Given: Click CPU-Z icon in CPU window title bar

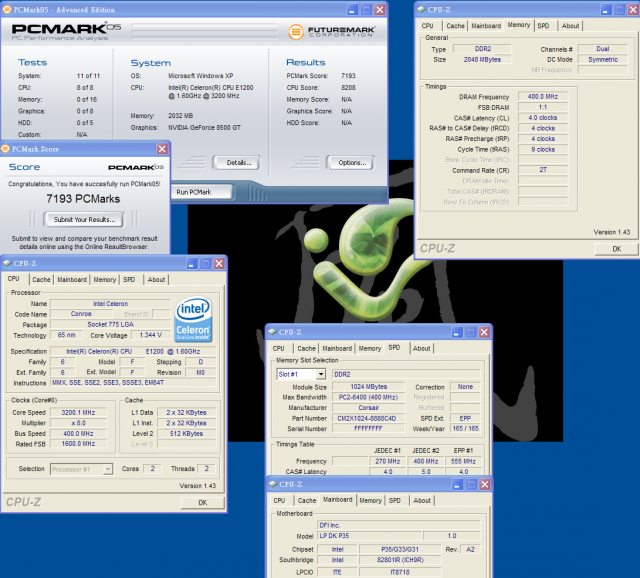Looking at the screenshot, I should [x=7, y=263].
